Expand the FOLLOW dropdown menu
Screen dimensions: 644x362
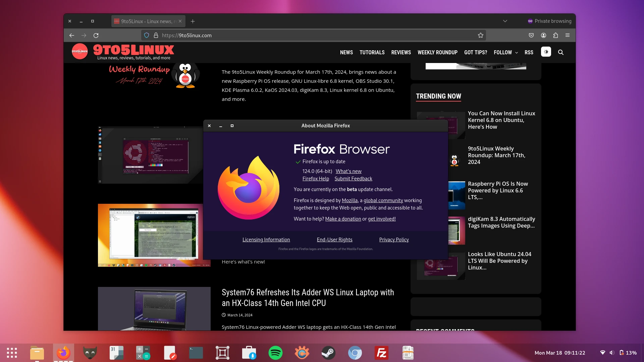coord(505,52)
